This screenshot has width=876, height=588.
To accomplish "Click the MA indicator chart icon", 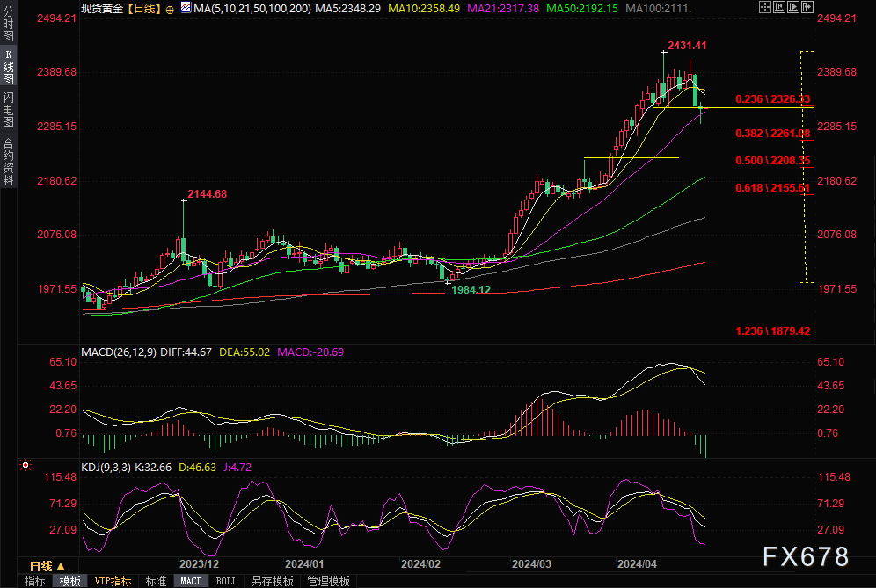I will 186,7.
